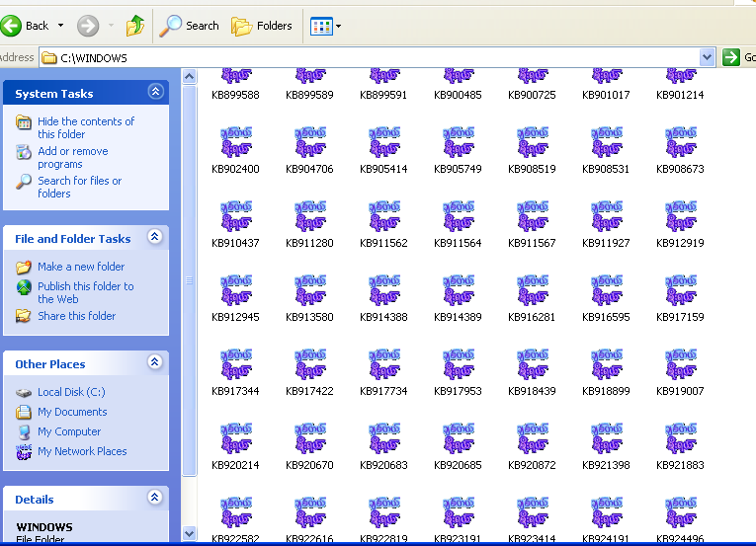
Task: Click the address bar showing C:\WINDOWS
Action: [370, 58]
